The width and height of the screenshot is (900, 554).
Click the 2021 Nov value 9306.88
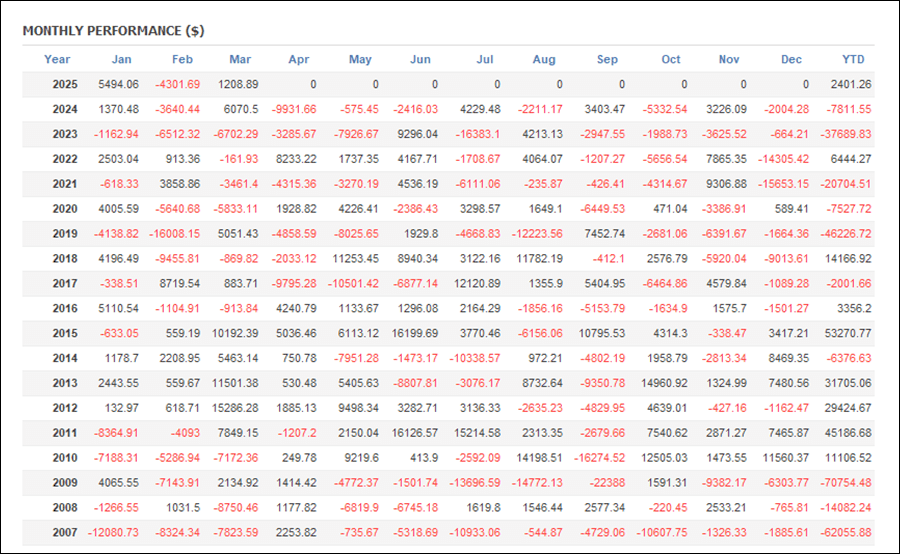click(x=726, y=184)
